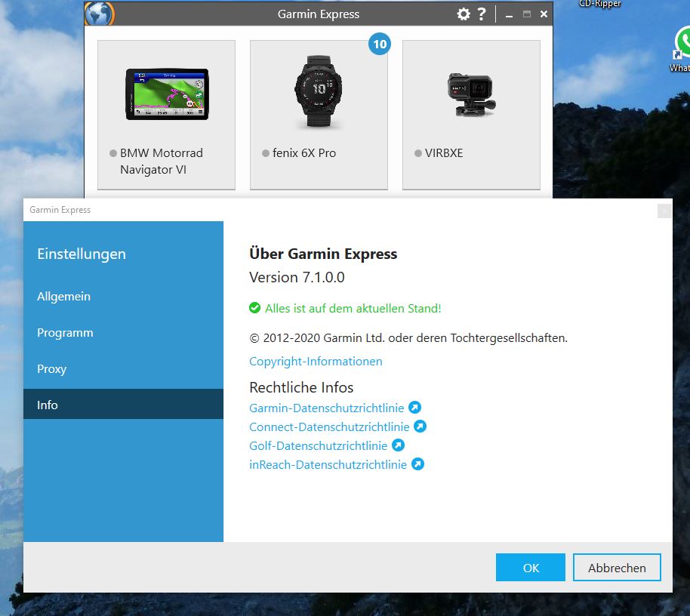Select the Info settings tab
690x616 pixels.
click(x=123, y=404)
